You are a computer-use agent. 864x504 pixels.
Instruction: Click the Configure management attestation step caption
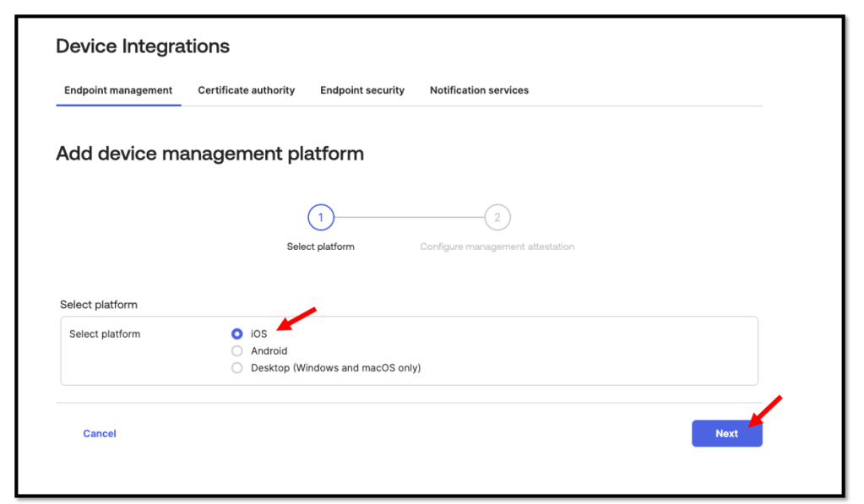click(497, 247)
